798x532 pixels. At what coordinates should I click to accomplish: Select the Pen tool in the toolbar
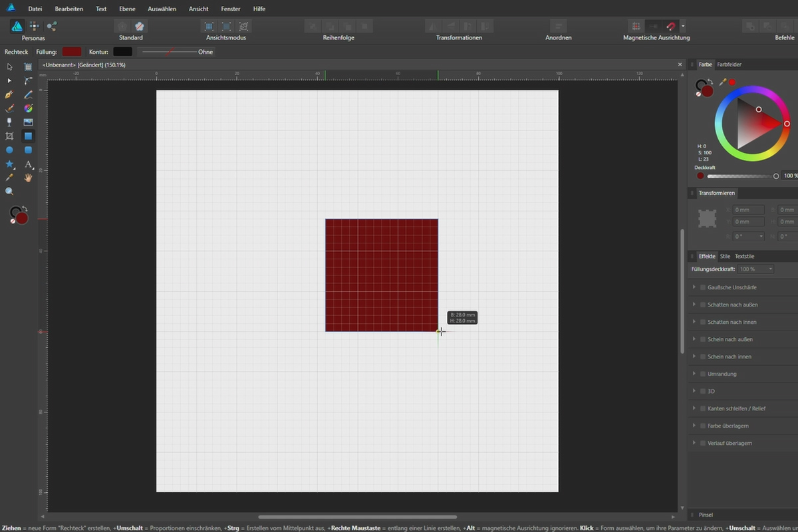[9, 94]
